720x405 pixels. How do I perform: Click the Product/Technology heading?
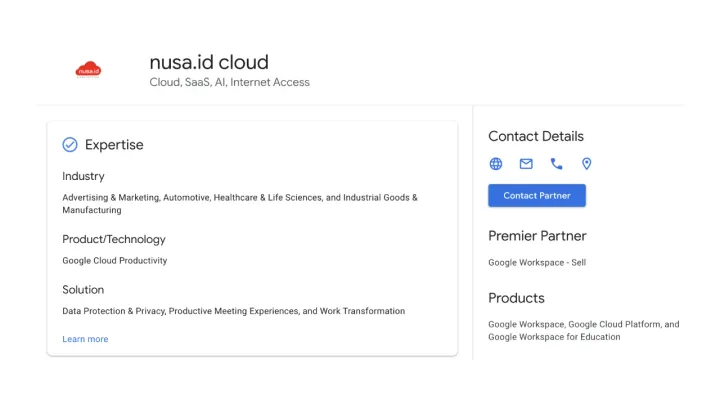coord(114,239)
